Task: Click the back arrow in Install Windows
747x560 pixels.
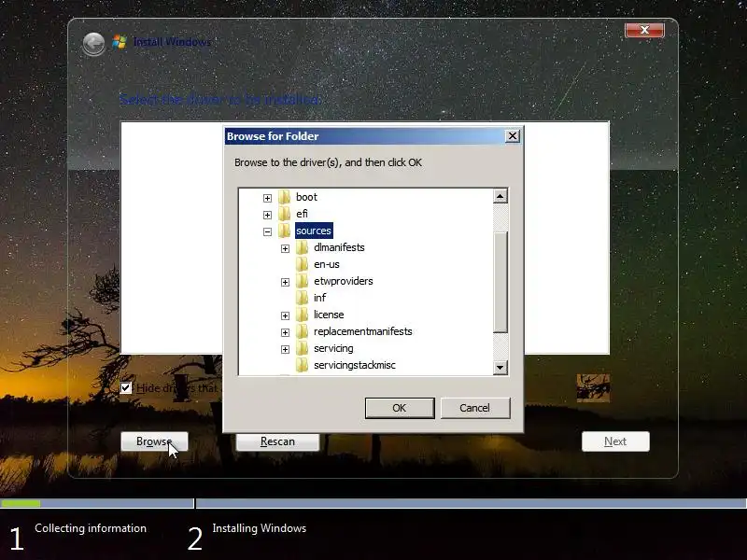Action: coord(93,44)
